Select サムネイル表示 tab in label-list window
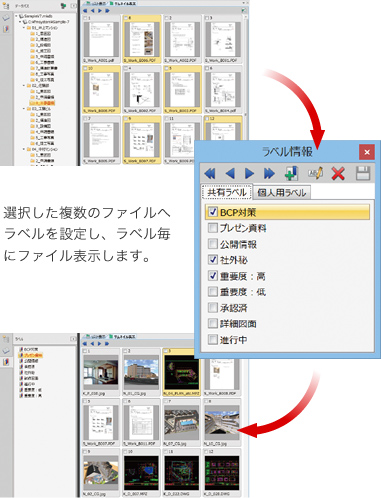 click(122, 336)
